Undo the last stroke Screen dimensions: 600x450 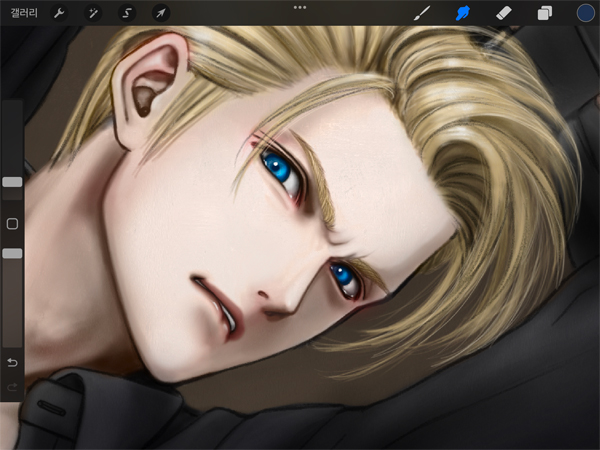(12, 362)
